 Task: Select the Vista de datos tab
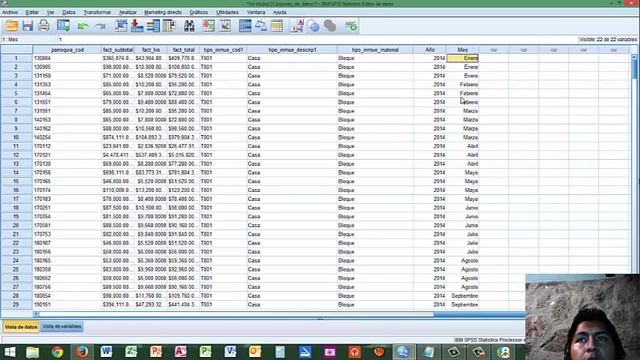[21, 327]
